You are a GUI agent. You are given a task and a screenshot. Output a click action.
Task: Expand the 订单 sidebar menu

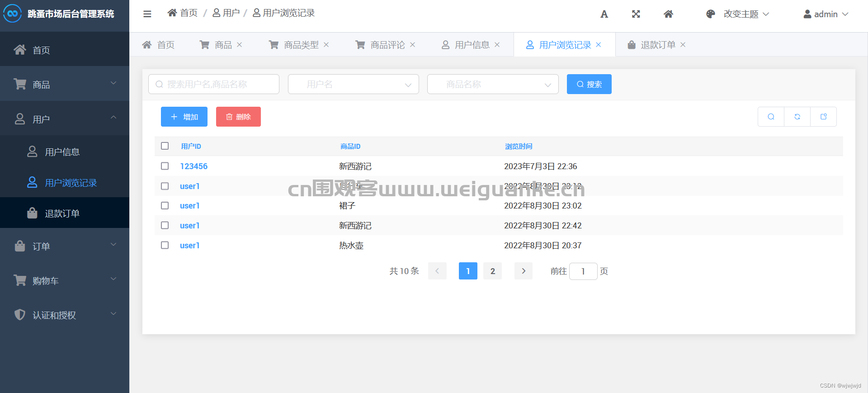65,246
